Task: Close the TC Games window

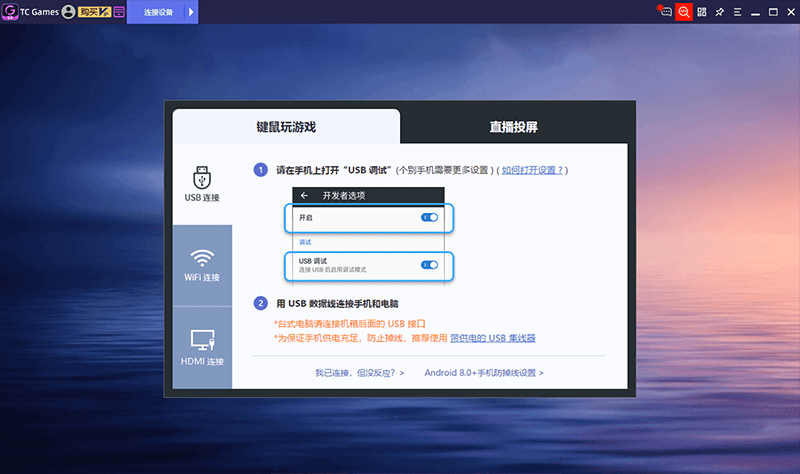Action: [791, 12]
